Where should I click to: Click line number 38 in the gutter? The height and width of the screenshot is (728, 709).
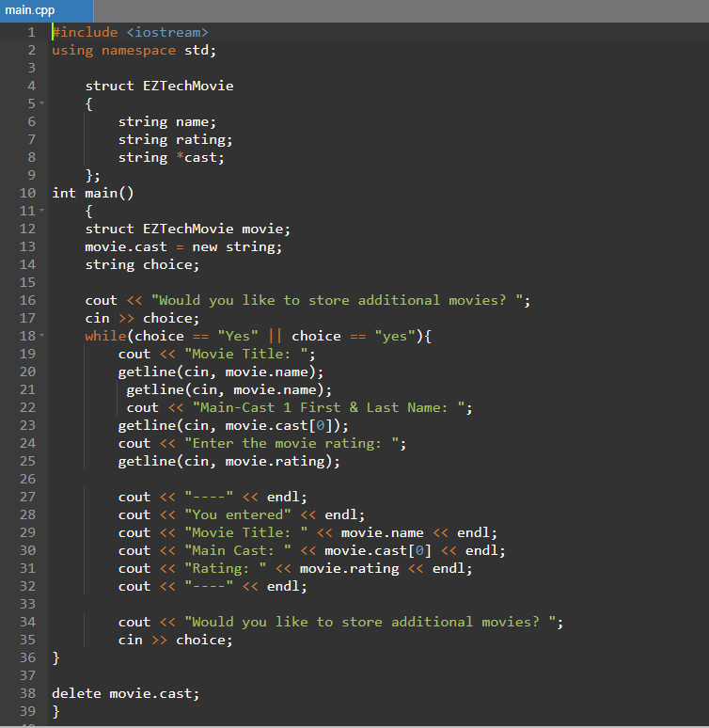(x=27, y=693)
